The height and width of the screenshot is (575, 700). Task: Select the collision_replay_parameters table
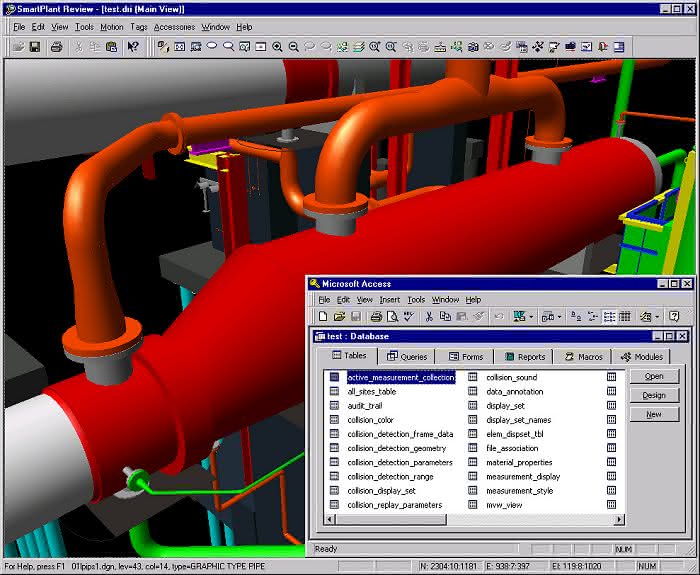395,505
